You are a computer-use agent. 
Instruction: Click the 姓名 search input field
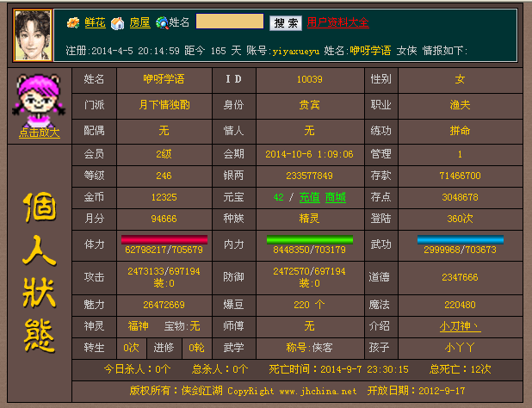[x=230, y=22]
